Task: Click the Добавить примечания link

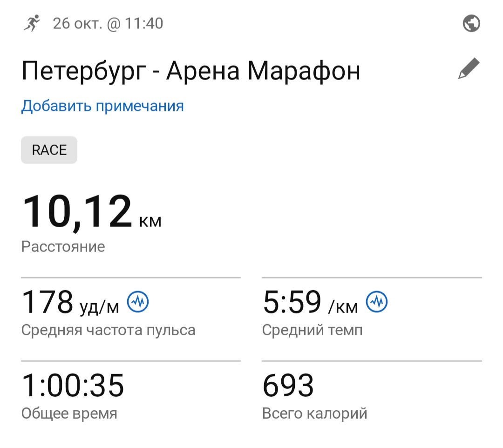Action: click(x=102, y=106)
